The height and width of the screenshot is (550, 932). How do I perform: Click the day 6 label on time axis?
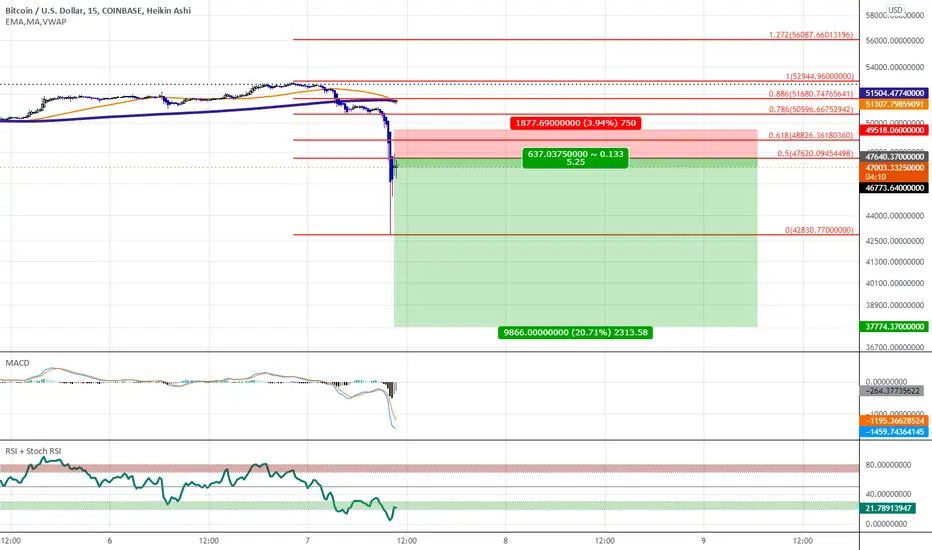coord(110,541)
